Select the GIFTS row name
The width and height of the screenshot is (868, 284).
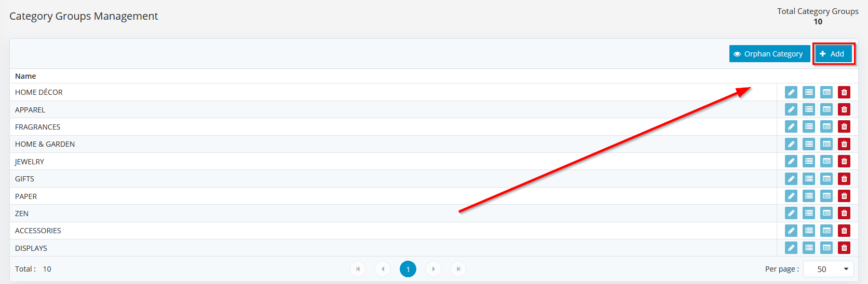point(24,179)
